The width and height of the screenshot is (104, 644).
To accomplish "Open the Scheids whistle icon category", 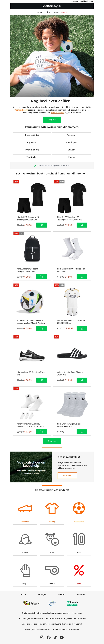I will (x=52, y=570).
